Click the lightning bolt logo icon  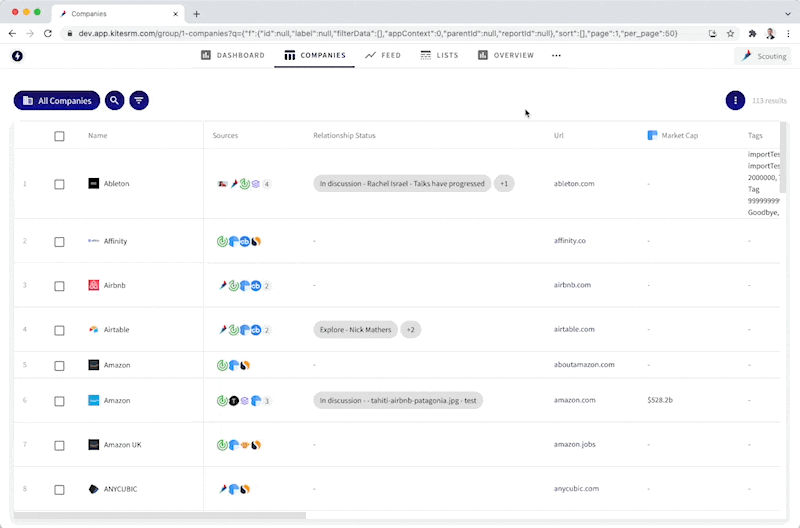pos(17,56)
